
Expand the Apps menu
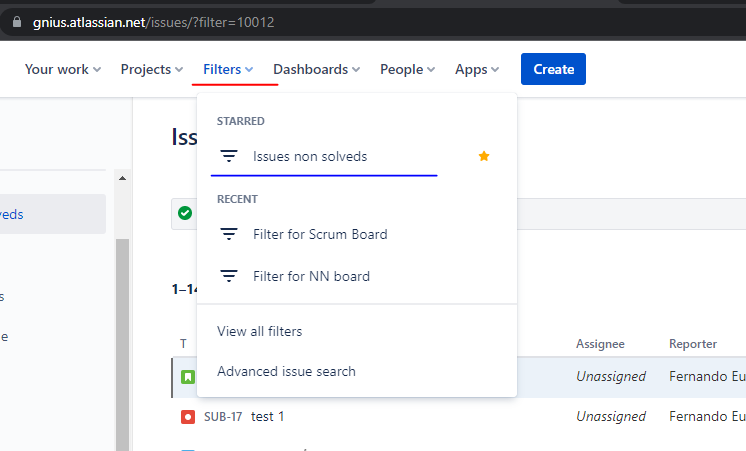477,69
